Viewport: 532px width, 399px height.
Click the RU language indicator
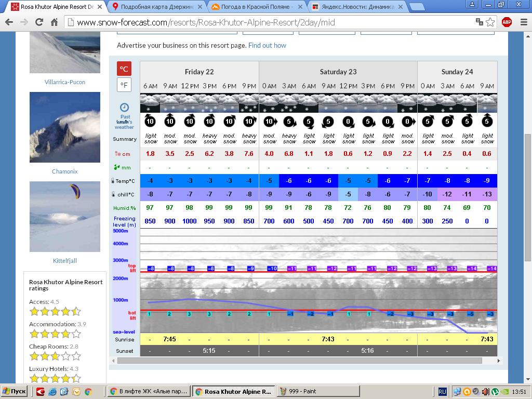[x=442, y=392]
